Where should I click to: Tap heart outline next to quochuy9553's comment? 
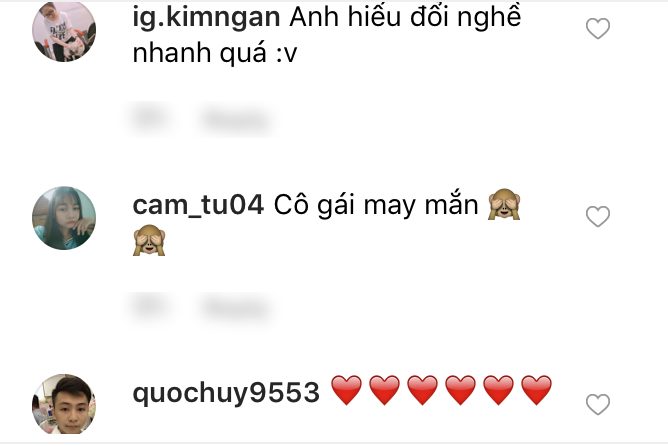(x=598, y=404)
